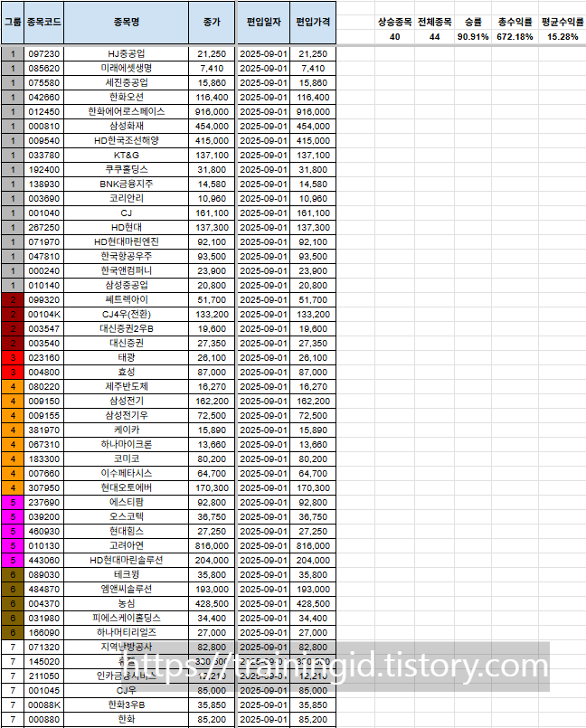Click the 전체종목 summary label
This screenshot has width=586, height=728.
(x=435, y=22)
